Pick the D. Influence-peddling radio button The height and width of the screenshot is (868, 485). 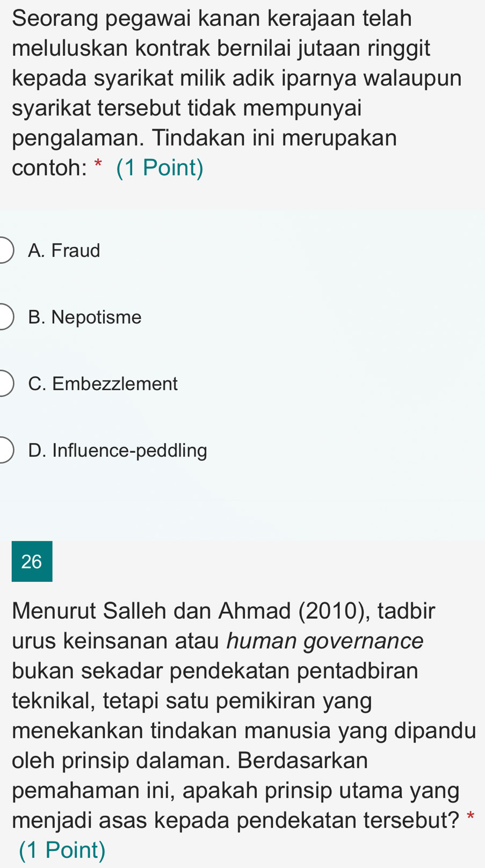click(x=4, y=451)
